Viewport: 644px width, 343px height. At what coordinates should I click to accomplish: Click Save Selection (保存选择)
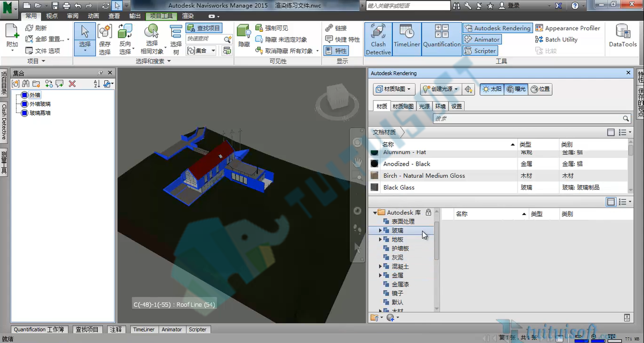[x=105, y=39]
